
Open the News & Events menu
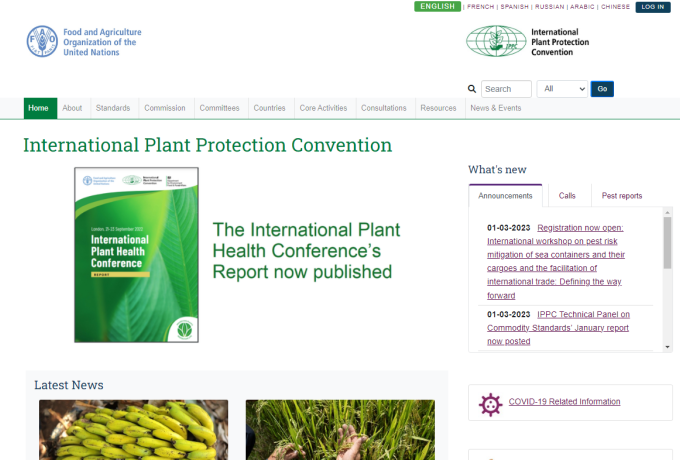click(496, 108)
